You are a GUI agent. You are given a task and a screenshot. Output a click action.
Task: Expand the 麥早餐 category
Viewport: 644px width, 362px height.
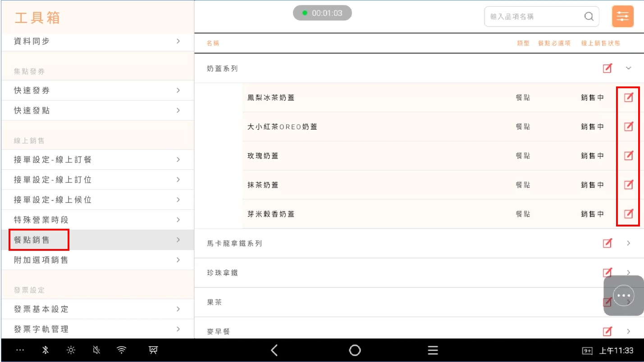629,331
